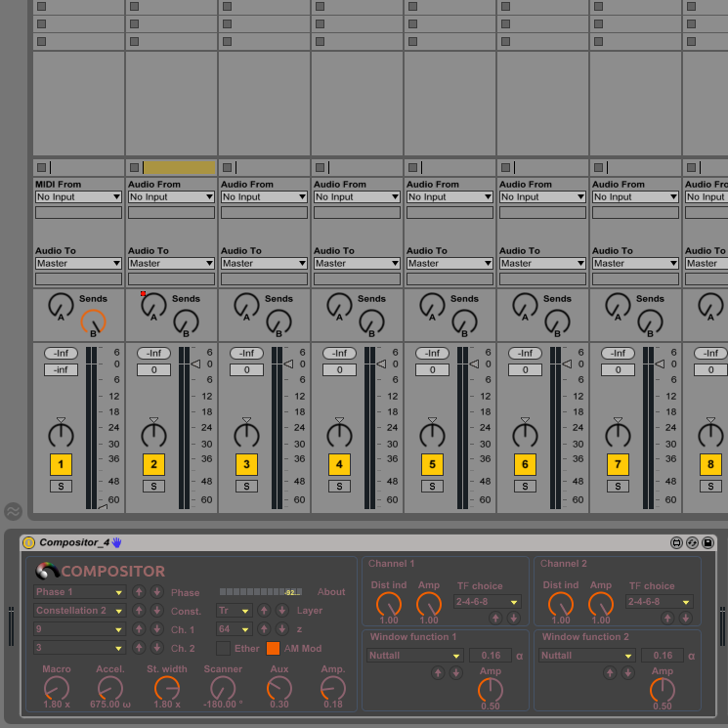Click the Phase row up arrow
This screenshot has height=728, width=728.
coord(139,592)
